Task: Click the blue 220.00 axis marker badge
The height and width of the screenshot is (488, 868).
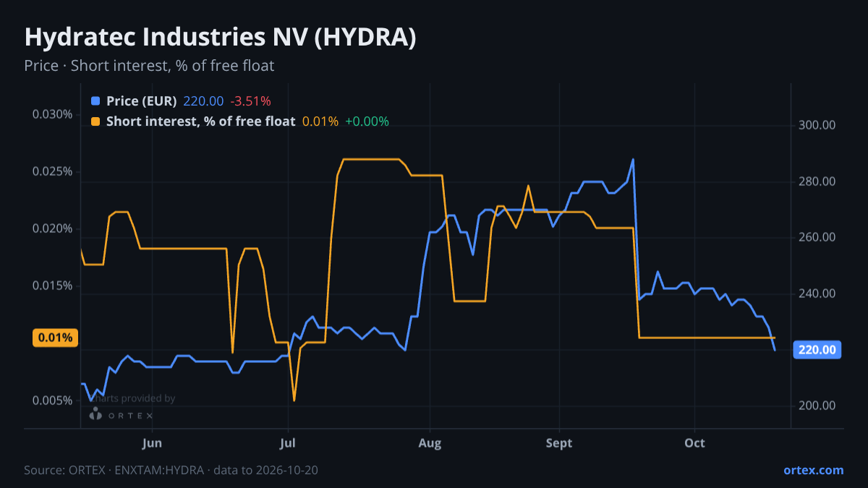Action: pyautogui.click(x=817, y=350)
